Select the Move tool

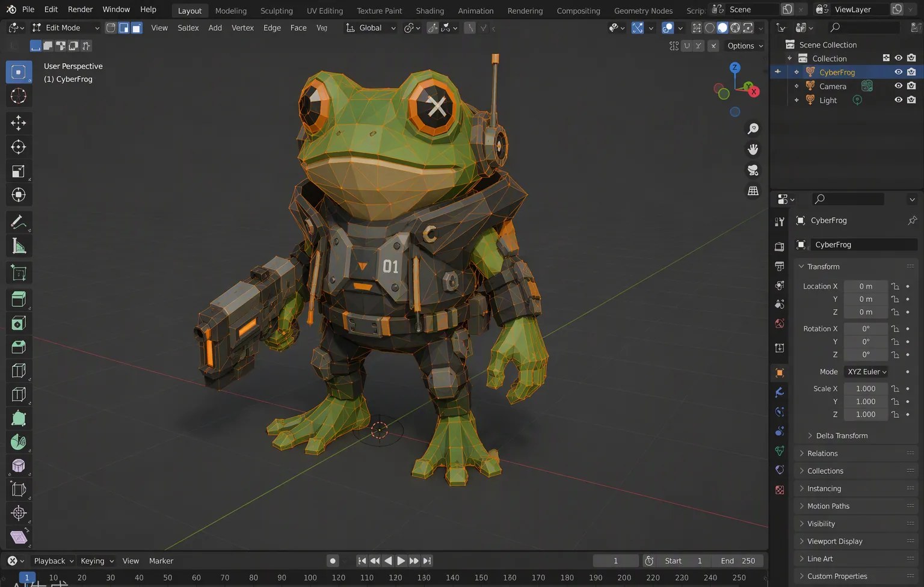[x=19, y=123]
